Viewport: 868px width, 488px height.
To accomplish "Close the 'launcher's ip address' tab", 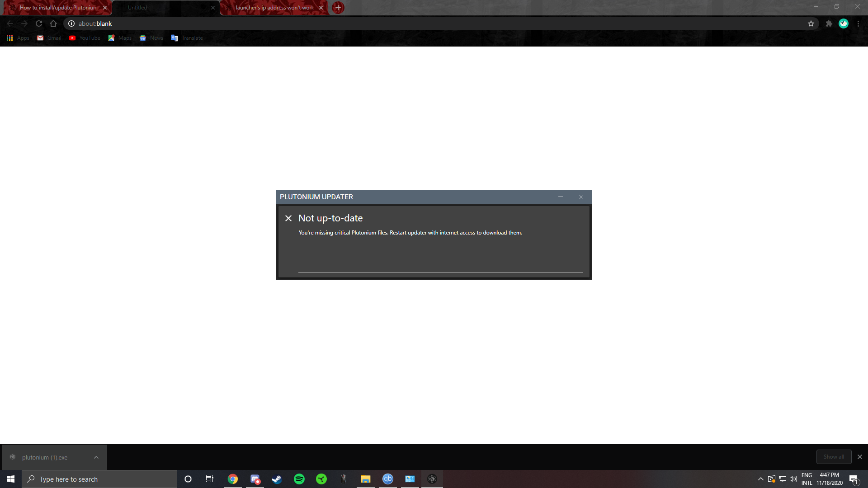I will tap(321, 8).
